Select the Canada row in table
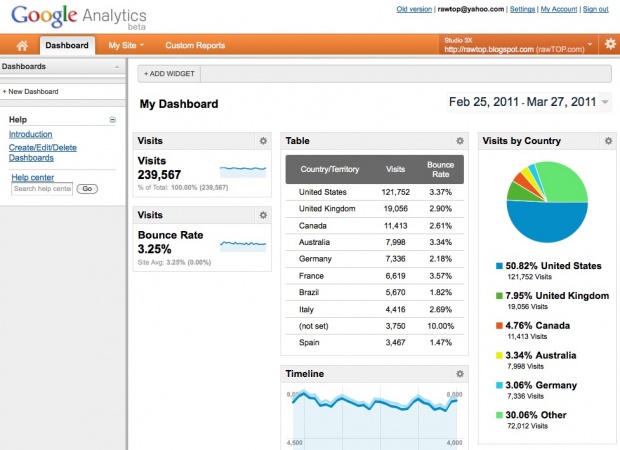620x450 pixels. tap(374, 226)
